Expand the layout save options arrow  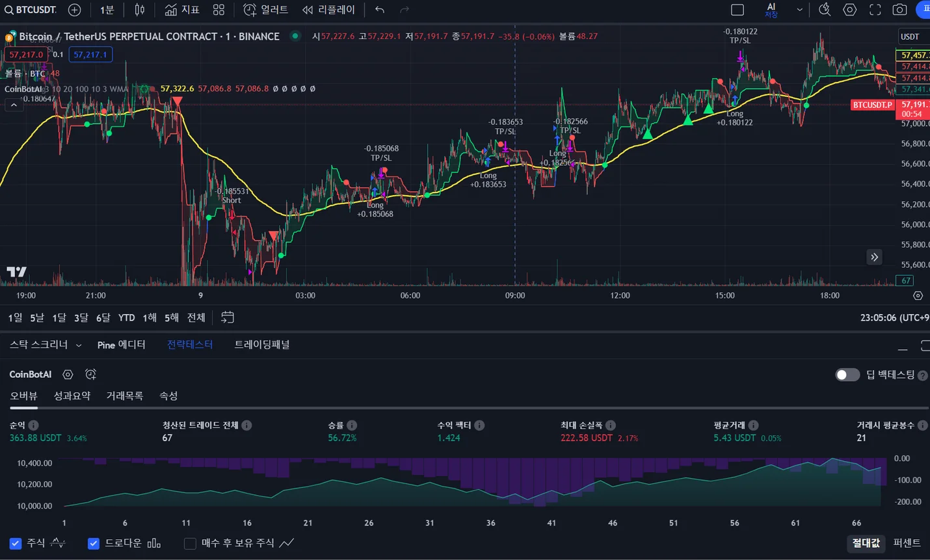(x=799, y=10)
